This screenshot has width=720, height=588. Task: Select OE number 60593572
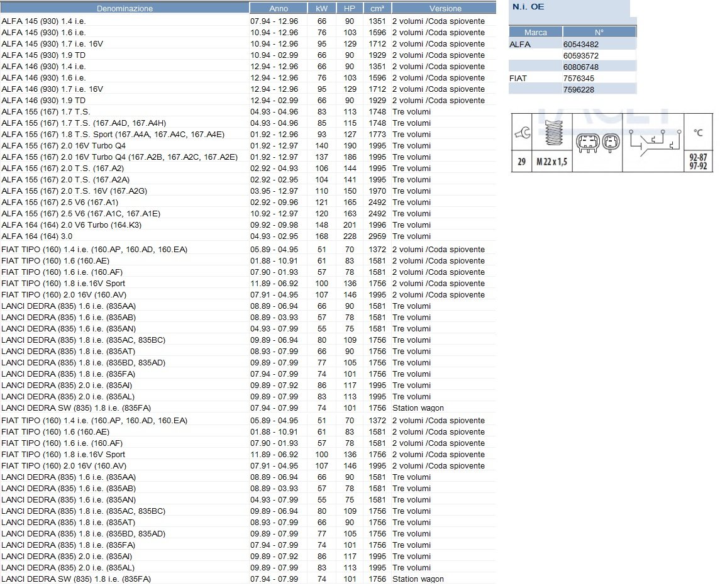pos(581,55)
